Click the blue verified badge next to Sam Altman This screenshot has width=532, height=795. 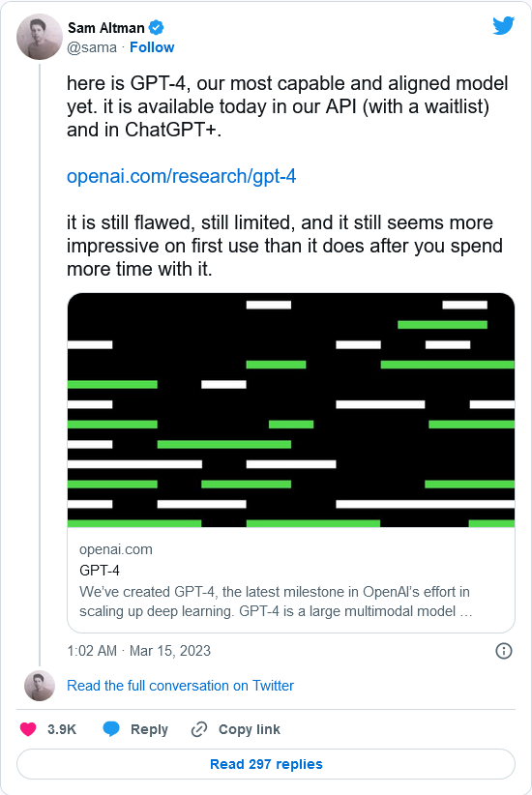pyautogui.click(x=156, y=27)
